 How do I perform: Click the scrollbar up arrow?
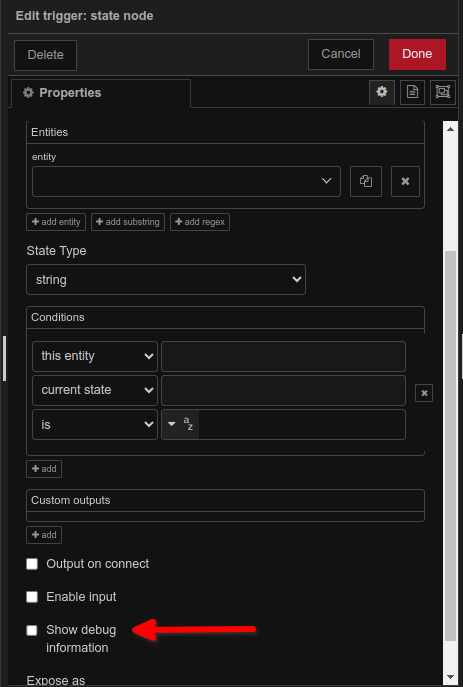click(450, 129)
